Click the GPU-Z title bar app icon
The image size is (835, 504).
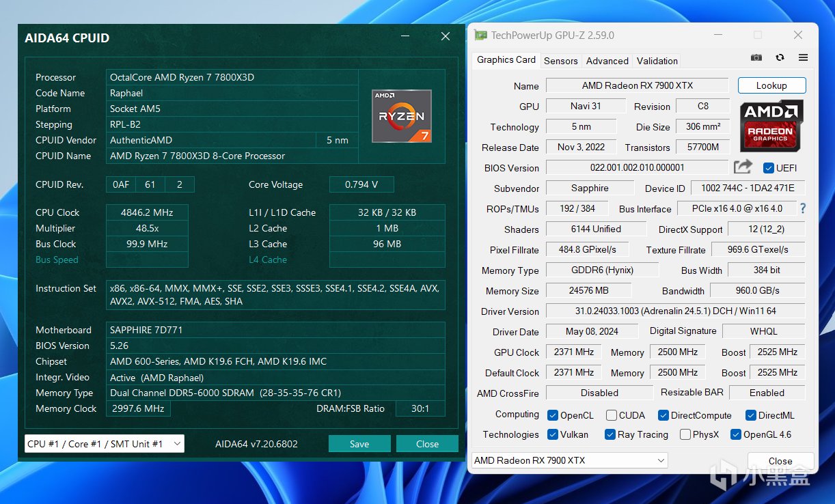pyautogui.click(x=481, y=35)
